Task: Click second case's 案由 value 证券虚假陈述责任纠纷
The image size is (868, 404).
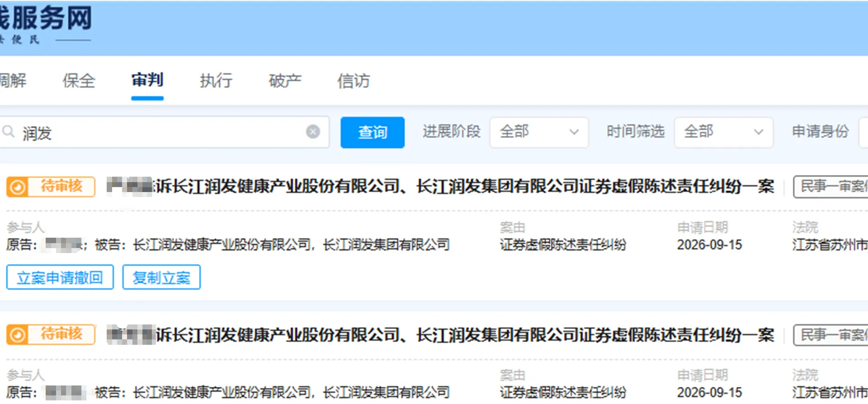Action: [x=563, y=392]
